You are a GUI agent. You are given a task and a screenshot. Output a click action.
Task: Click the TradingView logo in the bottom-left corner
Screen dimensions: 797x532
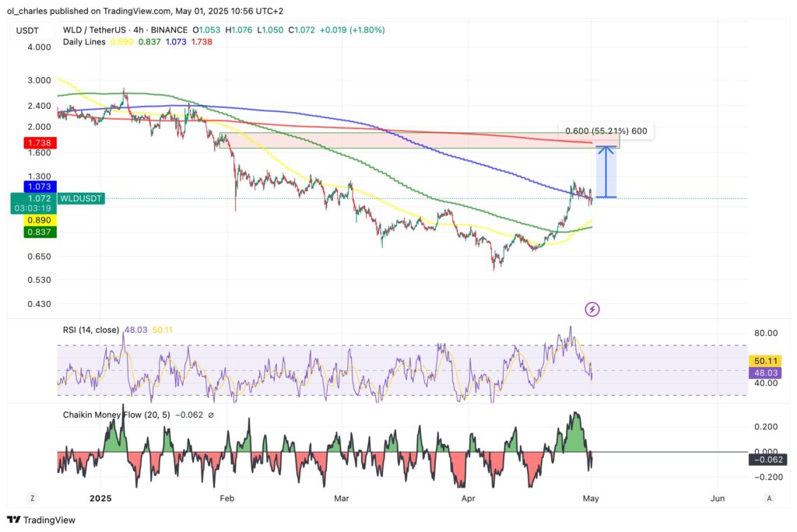pyautogui.click(x=42, y=520)
